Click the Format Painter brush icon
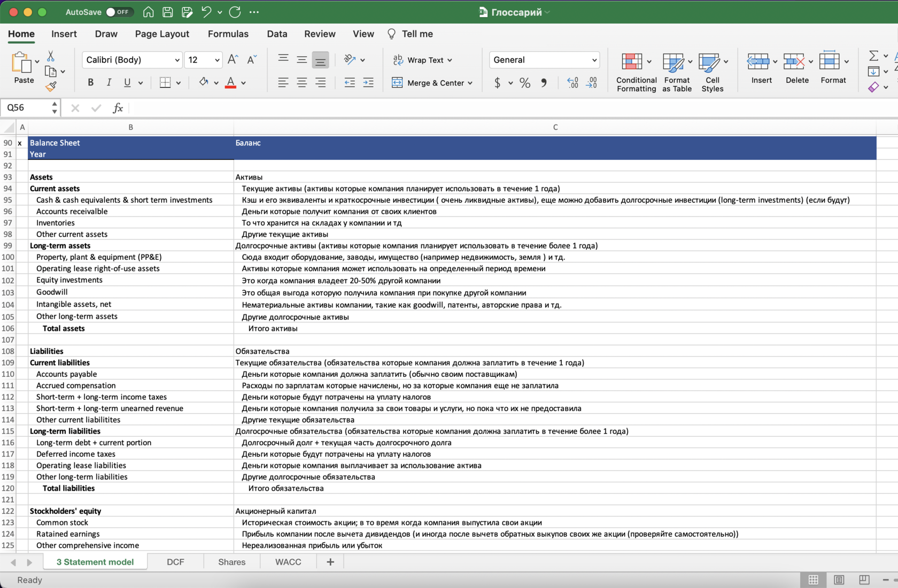Screen dimensions: 898x588 51,86
